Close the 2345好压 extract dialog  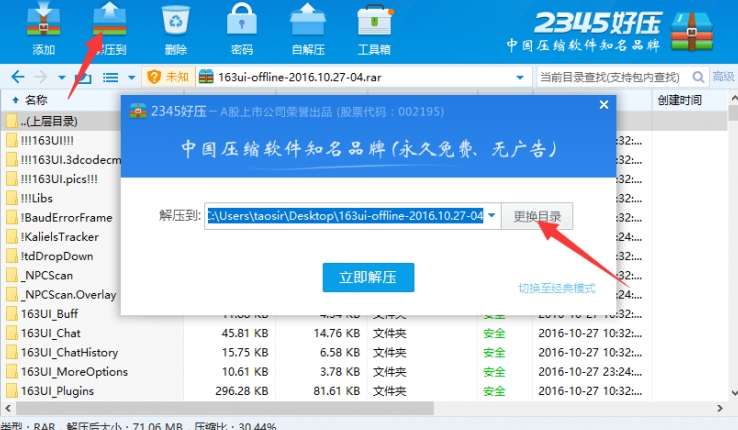(x=604, y=105)
